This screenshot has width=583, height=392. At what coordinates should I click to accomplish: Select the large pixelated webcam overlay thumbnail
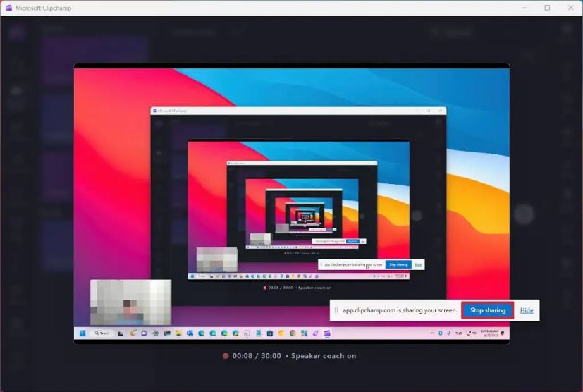pos(131,302)
